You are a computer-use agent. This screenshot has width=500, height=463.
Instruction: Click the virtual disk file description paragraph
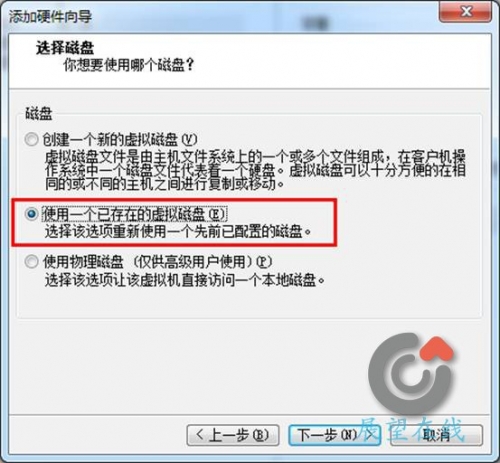[x=255, y=170]
